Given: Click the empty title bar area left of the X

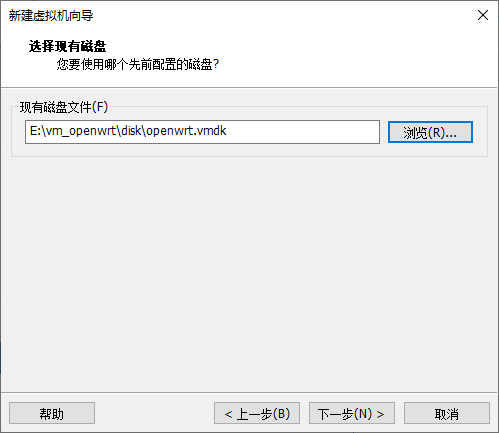Looking at the screenshot, I should 283,15.
